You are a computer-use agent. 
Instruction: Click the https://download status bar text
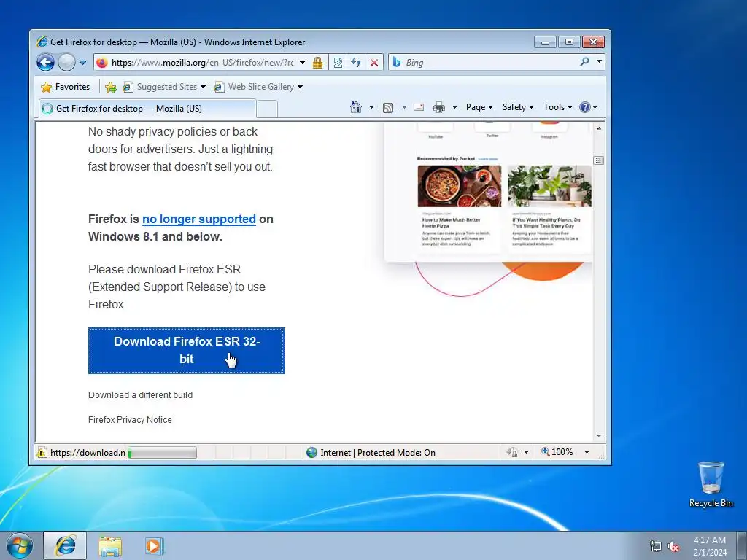[x=88, y=452]
